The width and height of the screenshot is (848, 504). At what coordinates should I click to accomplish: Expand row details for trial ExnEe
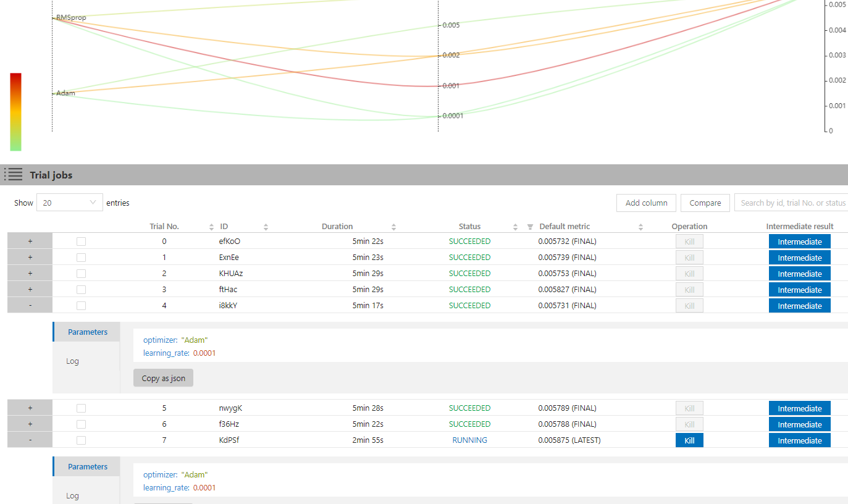click(x=30, y=257)
